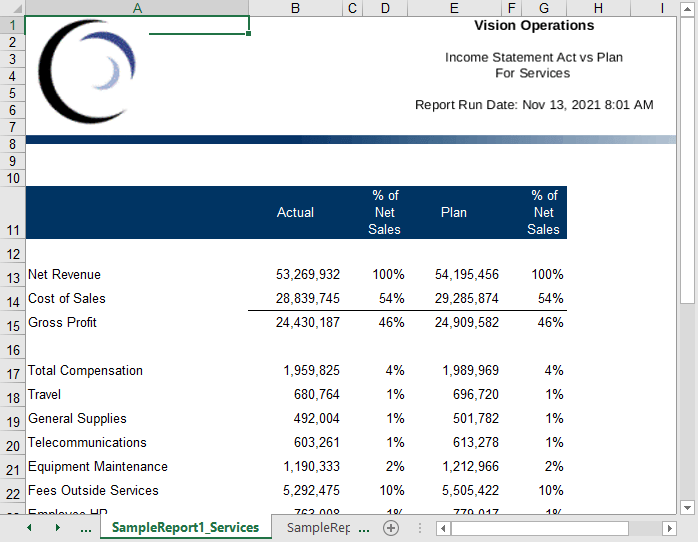698x542 pixels.
Task: Click the horizontal scrollbar thumb
Action: point(540,527)
